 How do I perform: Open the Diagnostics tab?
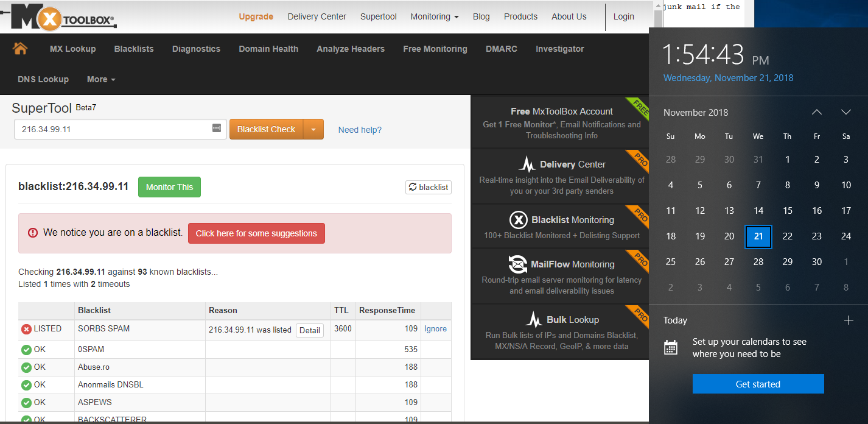(196, 49)
